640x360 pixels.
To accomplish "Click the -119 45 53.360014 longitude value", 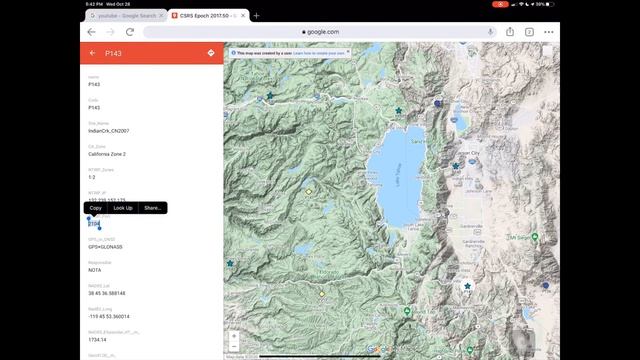I will (x=109, y=317).
